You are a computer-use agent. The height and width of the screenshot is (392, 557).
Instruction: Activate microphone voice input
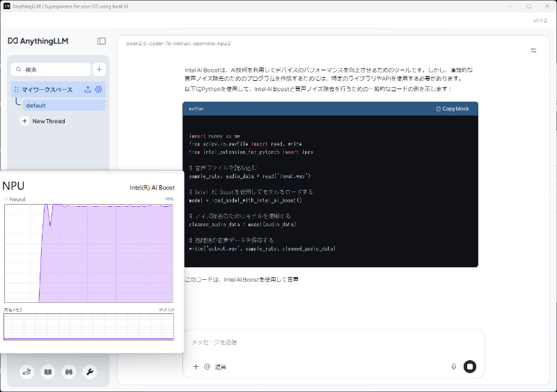click(x=454, y=366)
